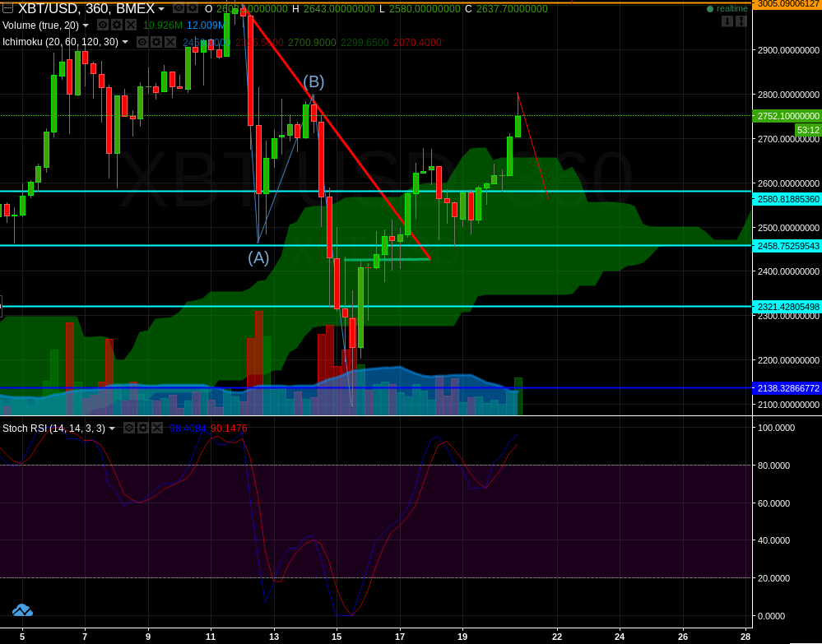This screenshot has height=644, width=822.
Task: Expand the Volume (true, 20) dropdown arrow
Action: tap(86, 25)
